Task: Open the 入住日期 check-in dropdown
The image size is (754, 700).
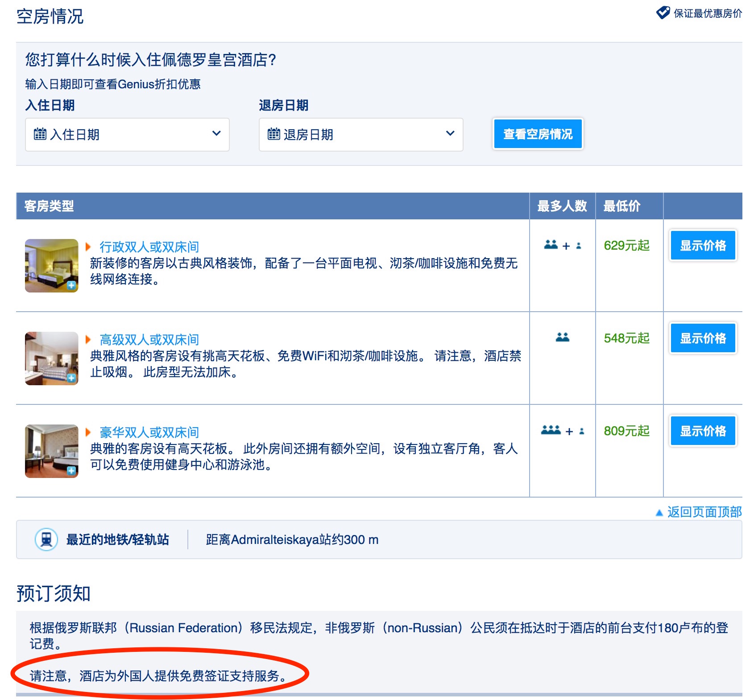Action: tap(127, 134)
